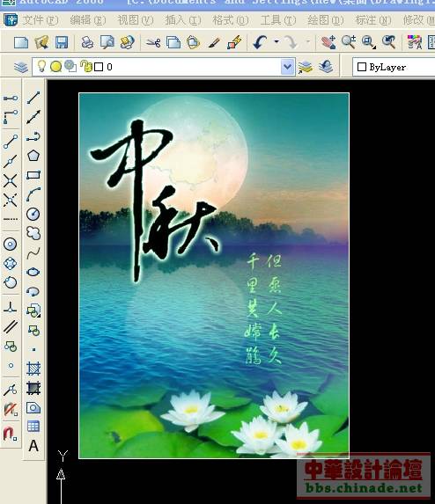Click the layer name 0 field
This screenshot has height=504, width=435.
pyautogui.click(x=109, y=67)
